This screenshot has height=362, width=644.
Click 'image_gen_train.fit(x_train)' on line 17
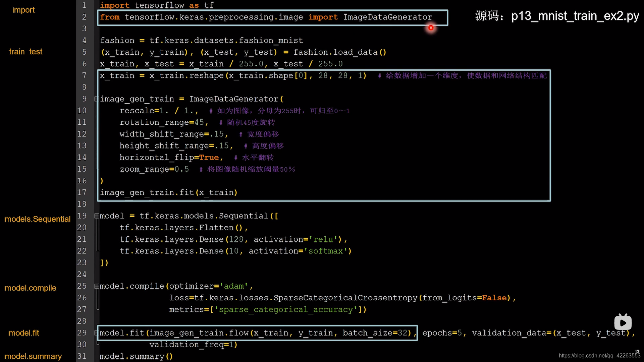pos(169,193)
